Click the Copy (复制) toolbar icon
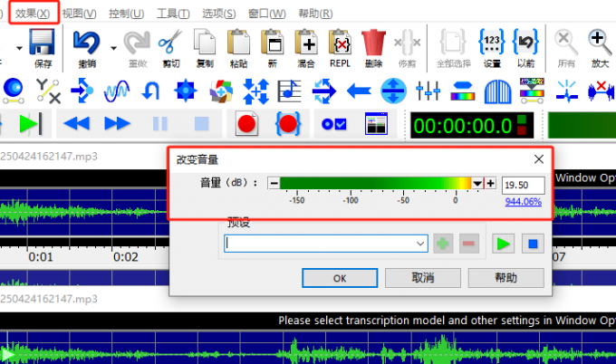This screenshot has width=616, height=364. coord(205,43)
